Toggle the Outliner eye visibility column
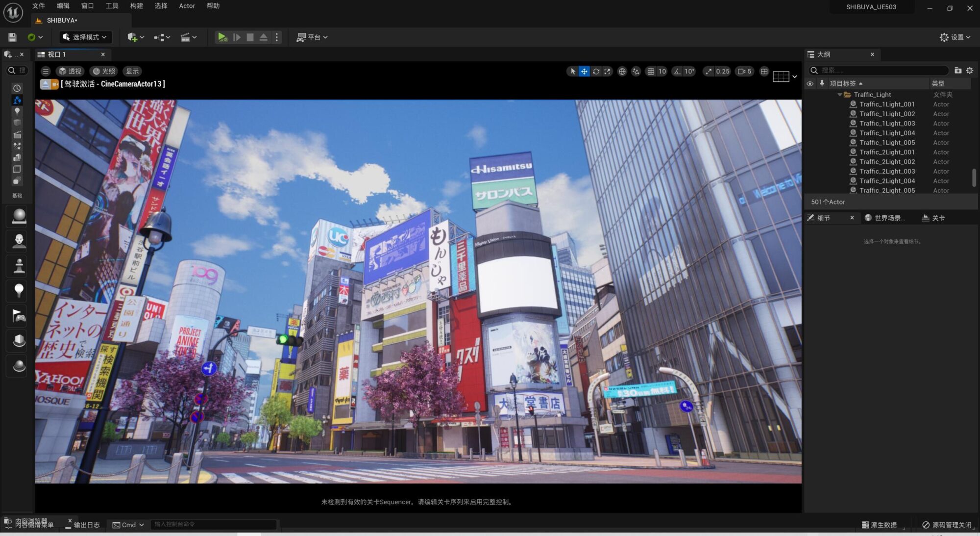 click(x=810, y=83)
